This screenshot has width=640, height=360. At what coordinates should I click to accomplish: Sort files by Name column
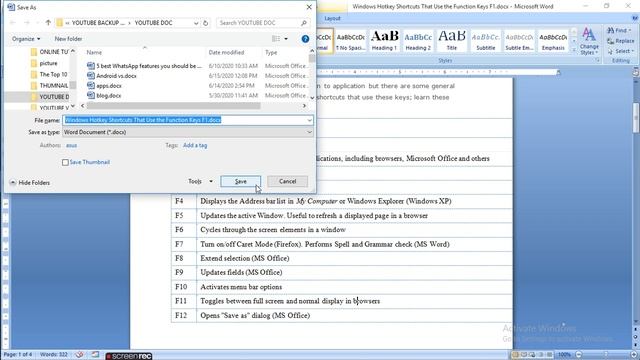point(94,52)
